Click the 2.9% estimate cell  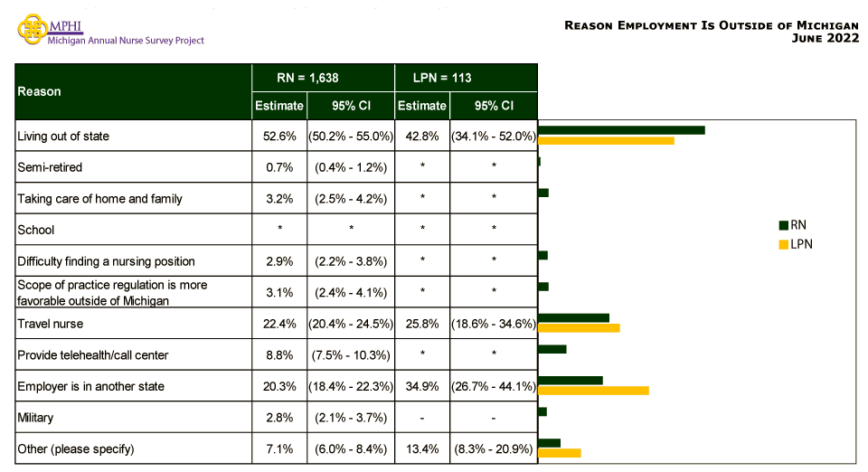click(279, 261)
